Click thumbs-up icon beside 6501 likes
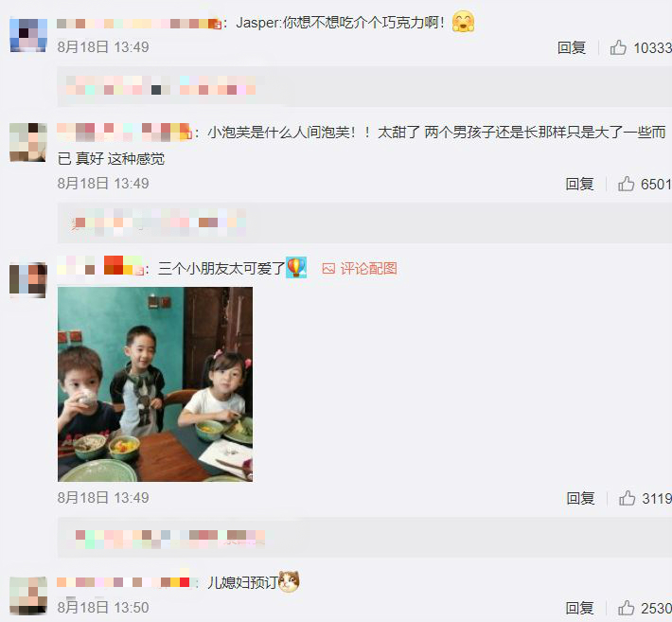The image size is (672, 622). point(626,184)
